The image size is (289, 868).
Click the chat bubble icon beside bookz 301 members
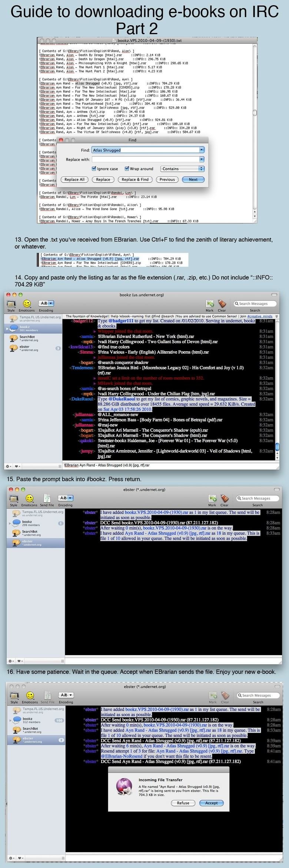[x=14, y=328]
